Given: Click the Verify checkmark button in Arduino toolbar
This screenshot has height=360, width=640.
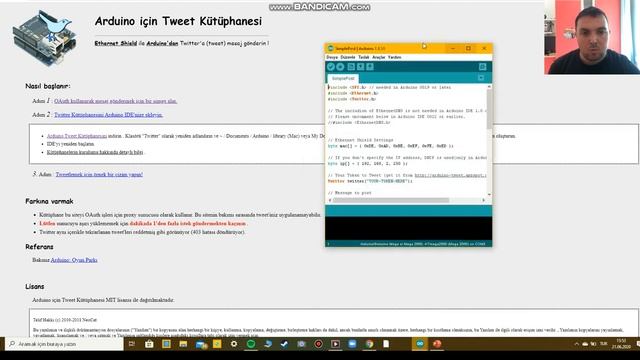Looking at the screenshot, I should [331, 67].
